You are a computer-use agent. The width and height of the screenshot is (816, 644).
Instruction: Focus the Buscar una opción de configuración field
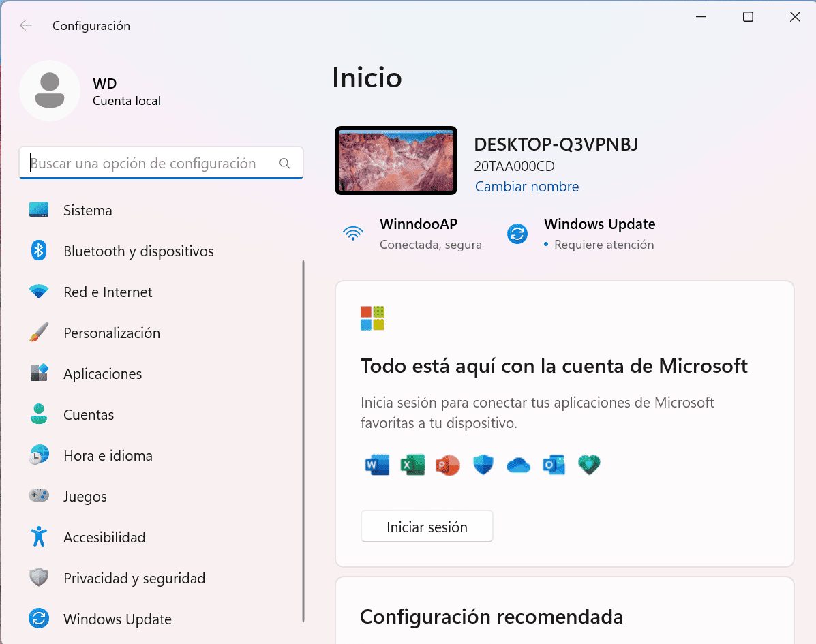pos(162,163)
